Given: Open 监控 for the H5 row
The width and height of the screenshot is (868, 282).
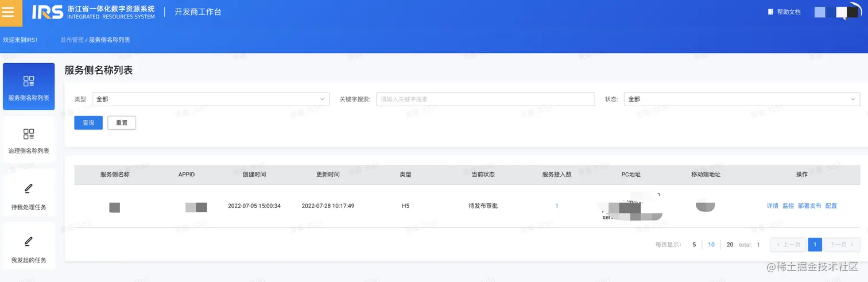Looking at the screenshot, I should click(788, 206).
